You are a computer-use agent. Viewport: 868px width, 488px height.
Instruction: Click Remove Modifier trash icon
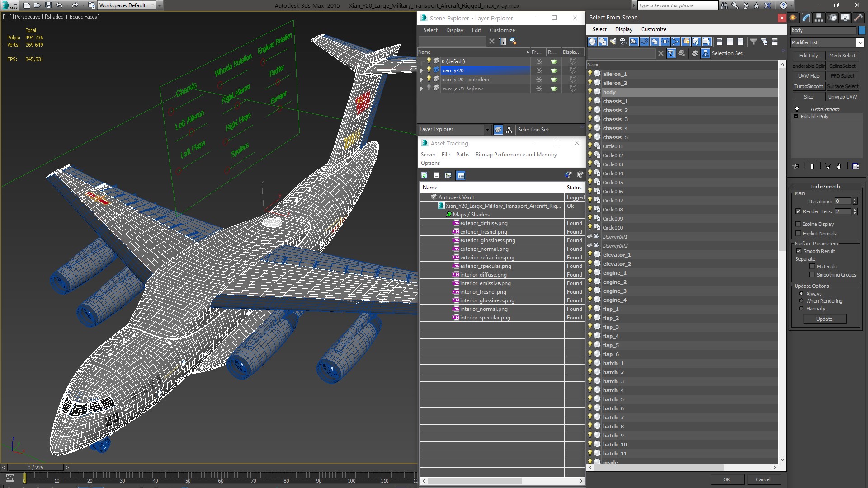[839, 166]
